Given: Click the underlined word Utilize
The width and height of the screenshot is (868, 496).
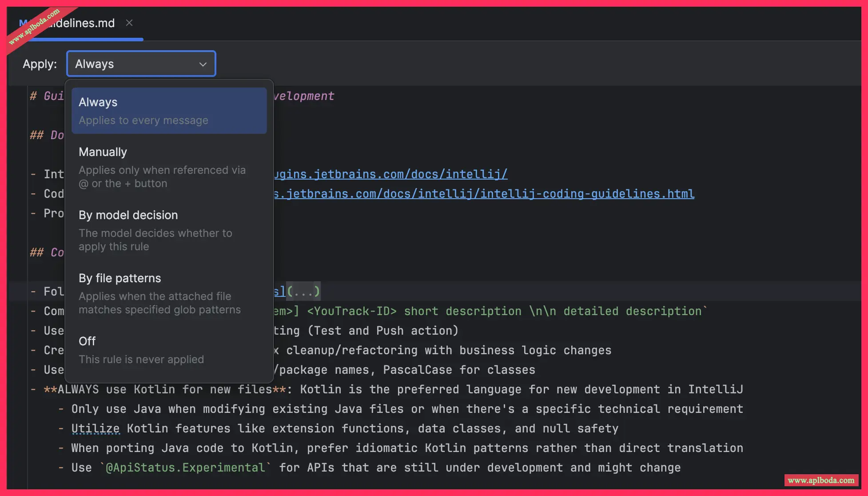Looking at the screenshot, I should pyautogui.click(x=96, y=429).
